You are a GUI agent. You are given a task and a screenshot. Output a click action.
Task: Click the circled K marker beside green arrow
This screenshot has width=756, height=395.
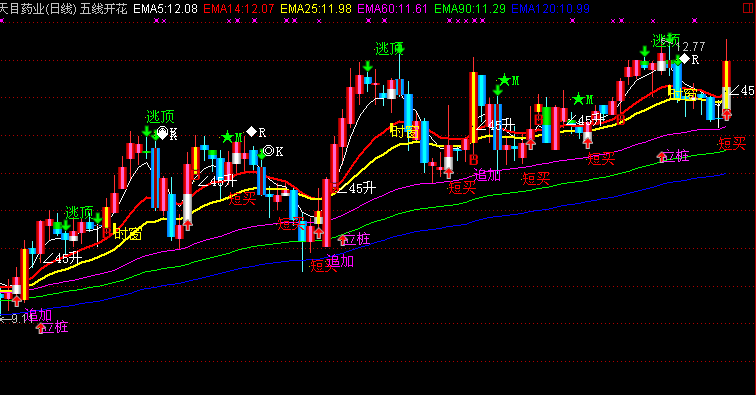pos(273,151)
